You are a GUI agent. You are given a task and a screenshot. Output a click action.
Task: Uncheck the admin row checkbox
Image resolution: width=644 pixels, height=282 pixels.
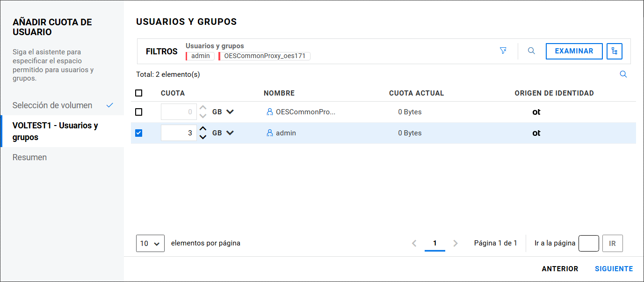[138, 133]
